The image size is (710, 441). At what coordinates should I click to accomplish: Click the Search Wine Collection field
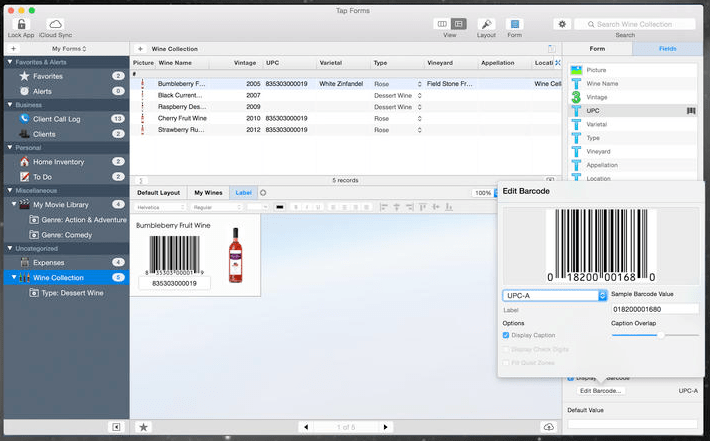635,24
